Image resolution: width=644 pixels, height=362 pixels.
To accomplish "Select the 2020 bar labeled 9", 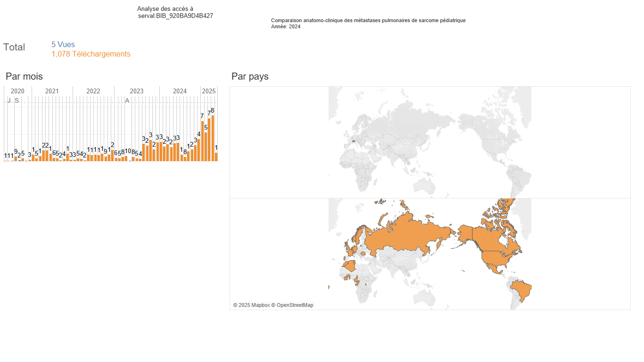I will click(16, 159).
